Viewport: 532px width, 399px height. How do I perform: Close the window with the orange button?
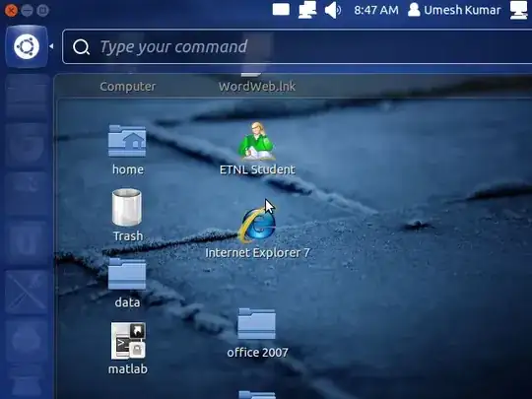click(11, 10)
